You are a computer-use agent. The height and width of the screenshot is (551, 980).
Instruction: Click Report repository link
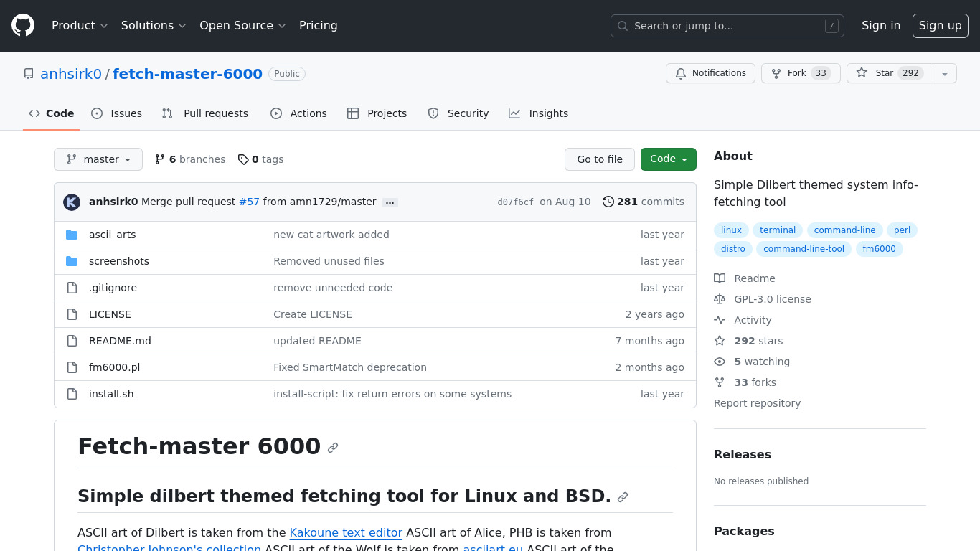click(x=757, y=403)
